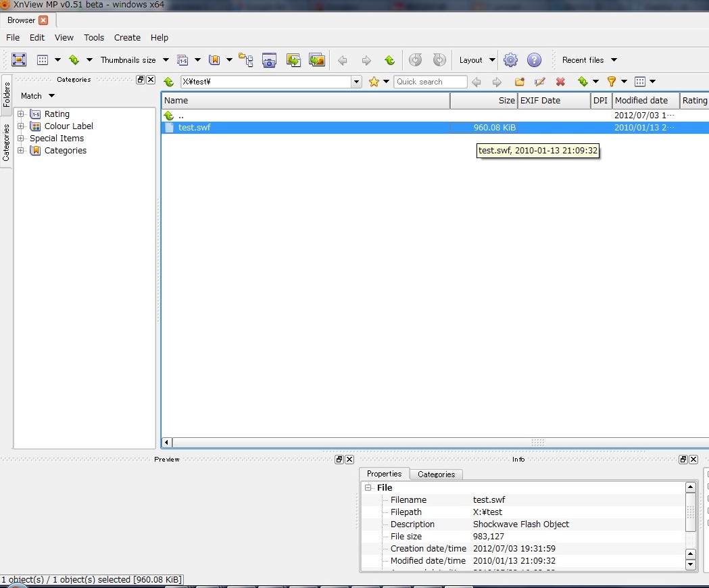Open the batch convert icon with the page
Viewport: 709px width, 588px height.
coord(293,59)
